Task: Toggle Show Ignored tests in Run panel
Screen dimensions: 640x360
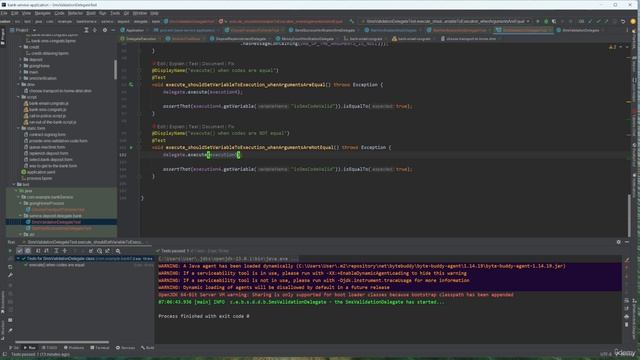Action: click(28, 251)
